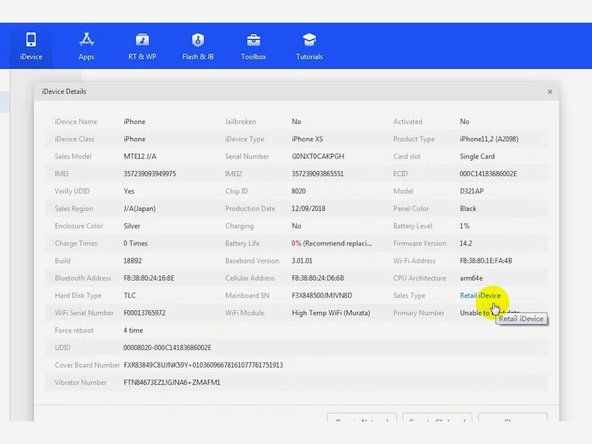Viewport: 592px width, 444px height.
Task: Select the iDevice Type iPhone XS
Action: (x=307, y=139)
